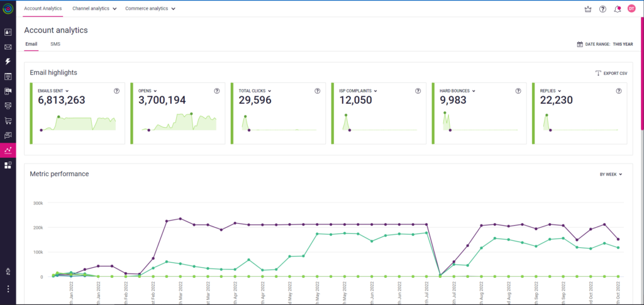Switch to the SMS tab
The width and height of the screenshot is (644, 305).
pyautogui.click(x=55, y=45)
